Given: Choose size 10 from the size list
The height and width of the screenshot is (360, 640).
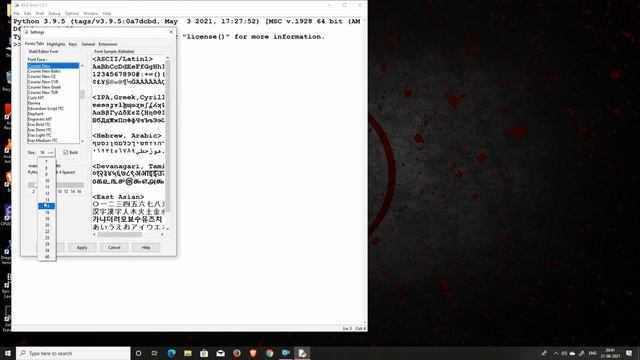Looking at the screenshot, I should [x=47, y=180].
